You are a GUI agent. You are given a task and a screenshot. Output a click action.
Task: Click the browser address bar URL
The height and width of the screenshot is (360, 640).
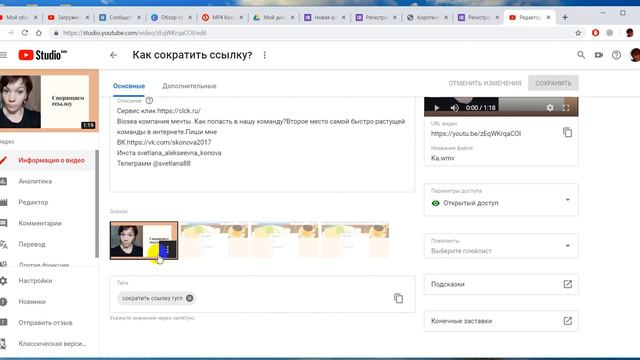tap(135, 33)
